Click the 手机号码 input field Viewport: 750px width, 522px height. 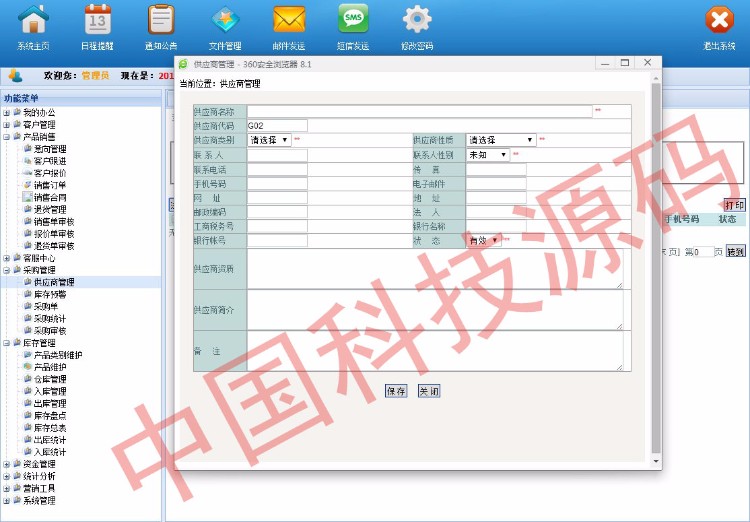[277, 184]
